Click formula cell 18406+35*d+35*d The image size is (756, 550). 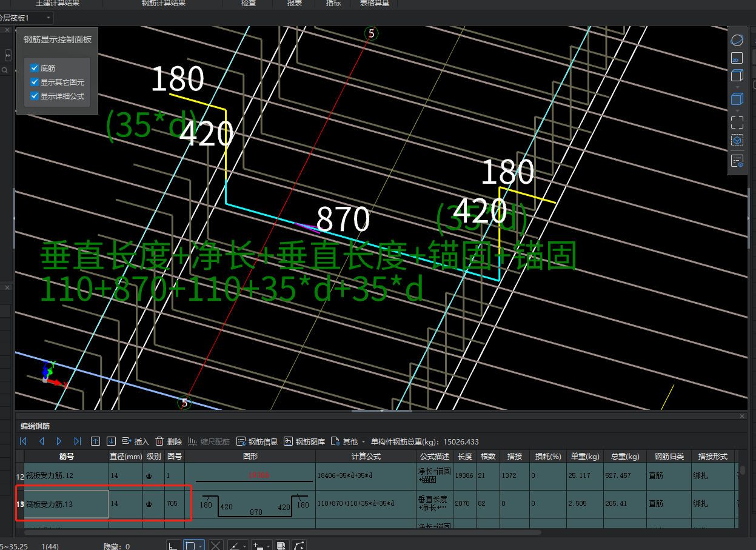[366, 476]
